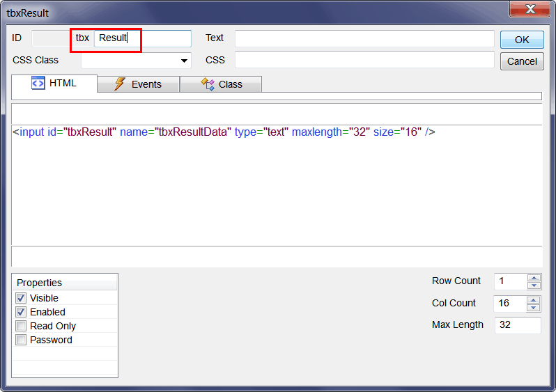Click the tbx prefix label
This screenshot has height=392, width=556.
coord(82,38)
